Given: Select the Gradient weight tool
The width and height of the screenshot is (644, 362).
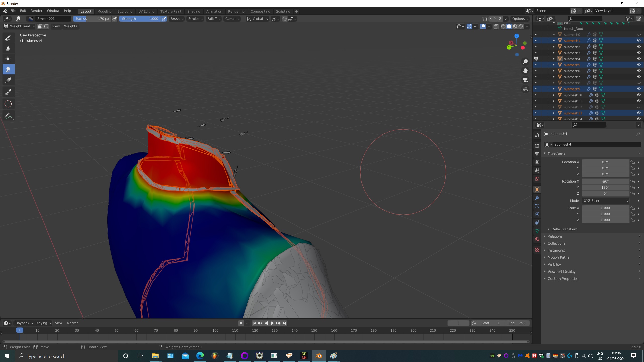Looking at the screenshot, I should (x=8, y=80).
